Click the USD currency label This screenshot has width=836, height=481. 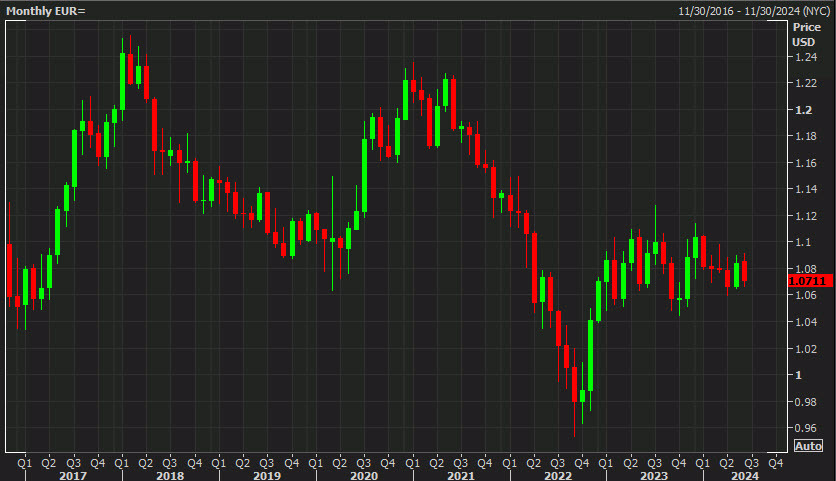pyautogui.click(x=803, y=42)
